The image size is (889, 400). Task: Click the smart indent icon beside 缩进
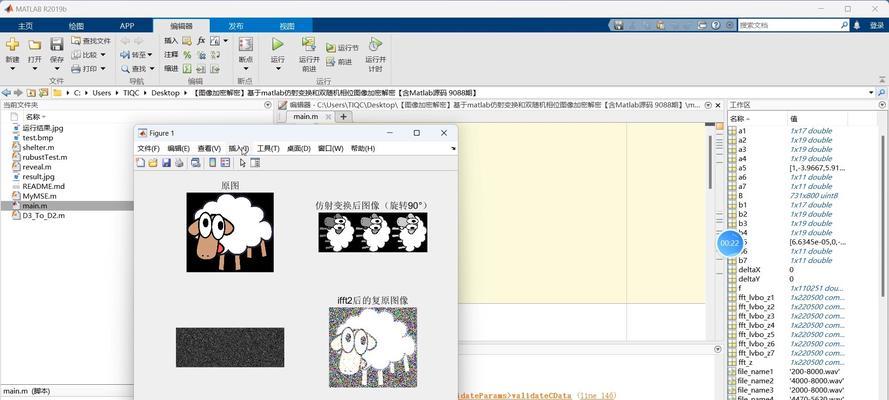187,69
